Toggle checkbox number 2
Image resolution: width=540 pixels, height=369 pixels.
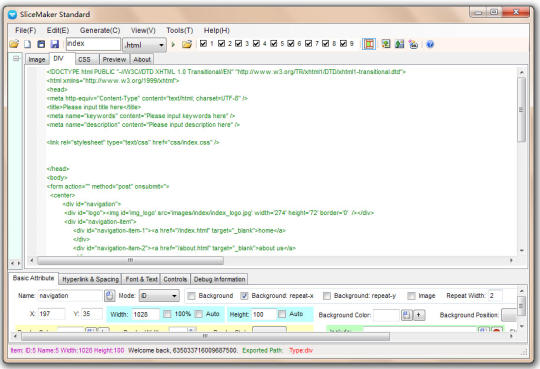point(221,43)
